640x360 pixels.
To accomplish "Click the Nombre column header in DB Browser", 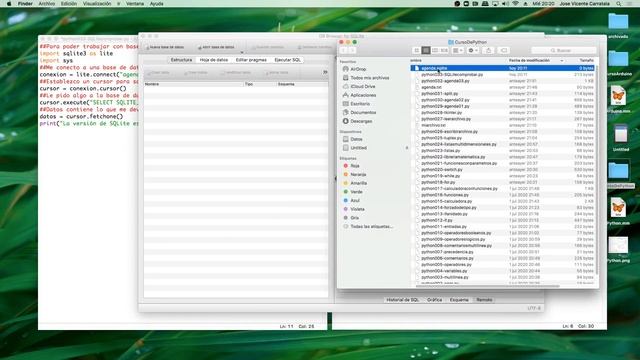I will (x=193, y=84).
